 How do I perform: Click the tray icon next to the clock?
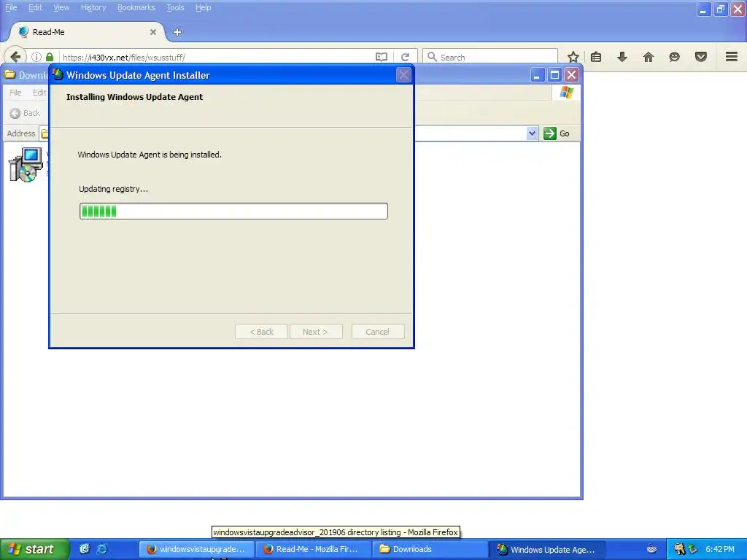click(693, 549)
